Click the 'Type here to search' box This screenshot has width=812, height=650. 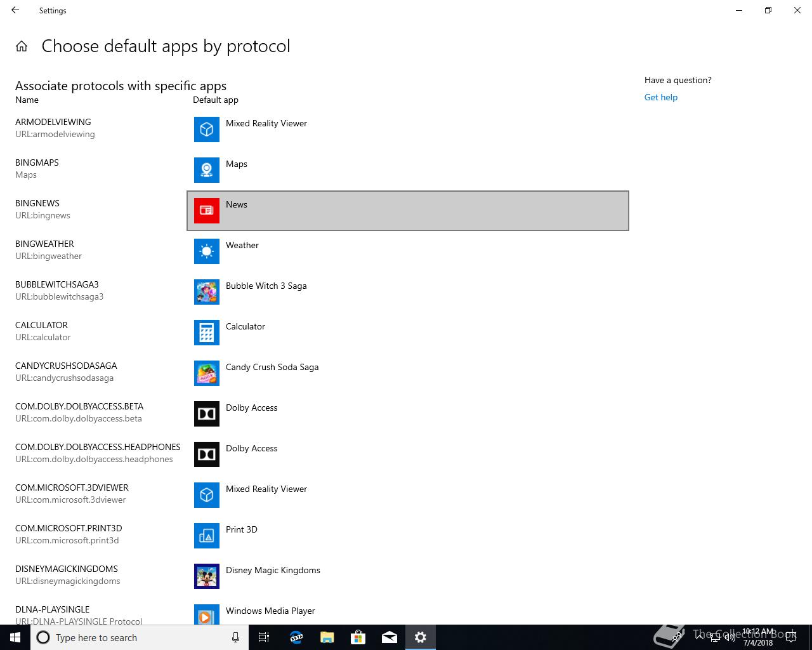(140, 637)
